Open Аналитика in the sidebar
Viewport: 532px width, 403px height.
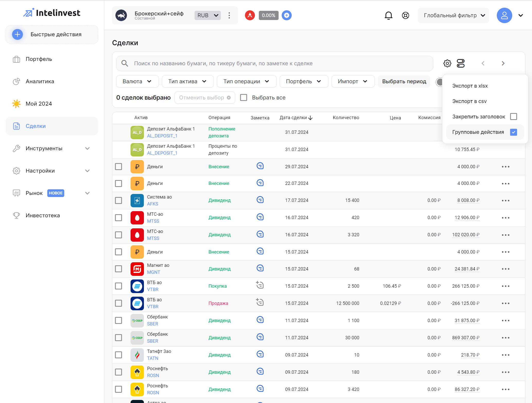click(52, 81)
